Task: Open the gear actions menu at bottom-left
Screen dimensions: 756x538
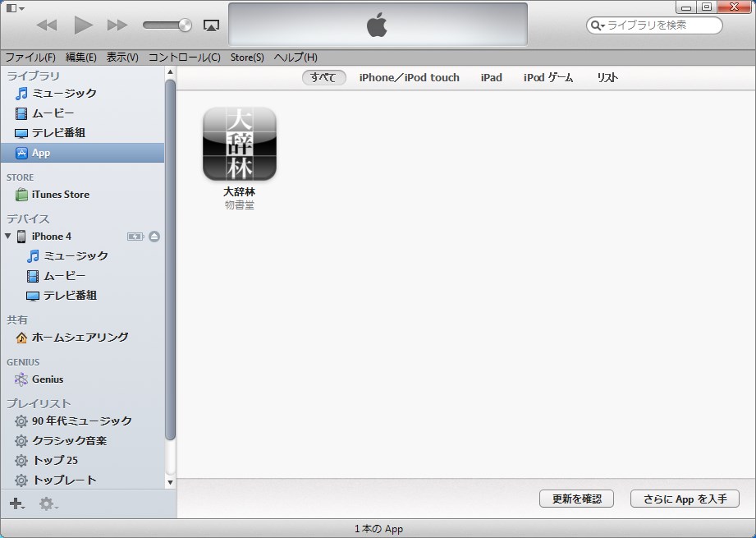Action: [48, 504]
